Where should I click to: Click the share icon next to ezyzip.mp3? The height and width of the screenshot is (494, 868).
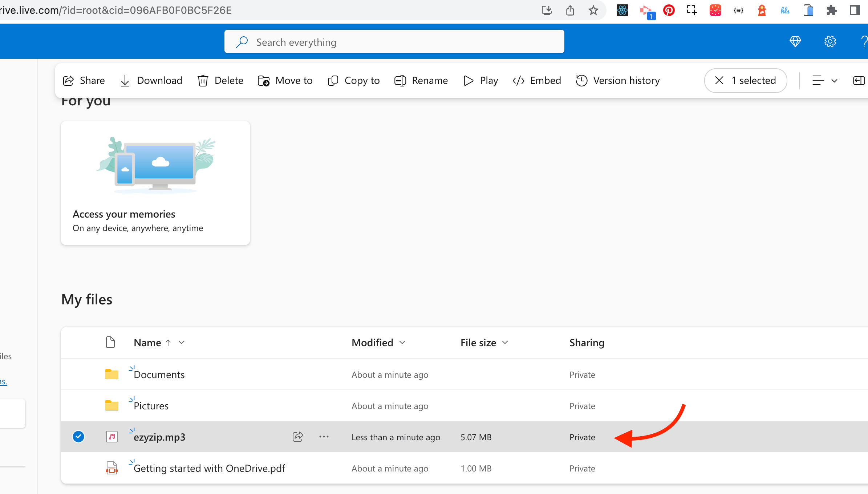[x=298, y=437]
